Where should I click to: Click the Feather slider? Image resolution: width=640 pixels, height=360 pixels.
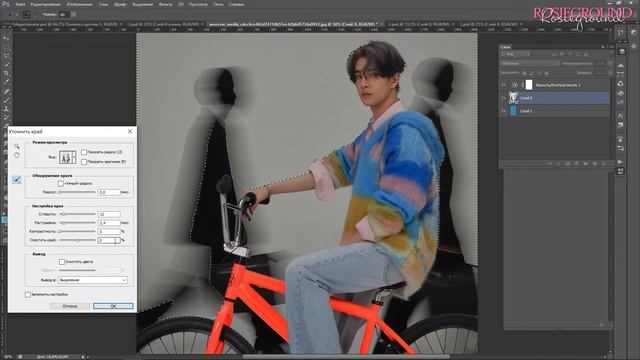(x=77, y=223)
